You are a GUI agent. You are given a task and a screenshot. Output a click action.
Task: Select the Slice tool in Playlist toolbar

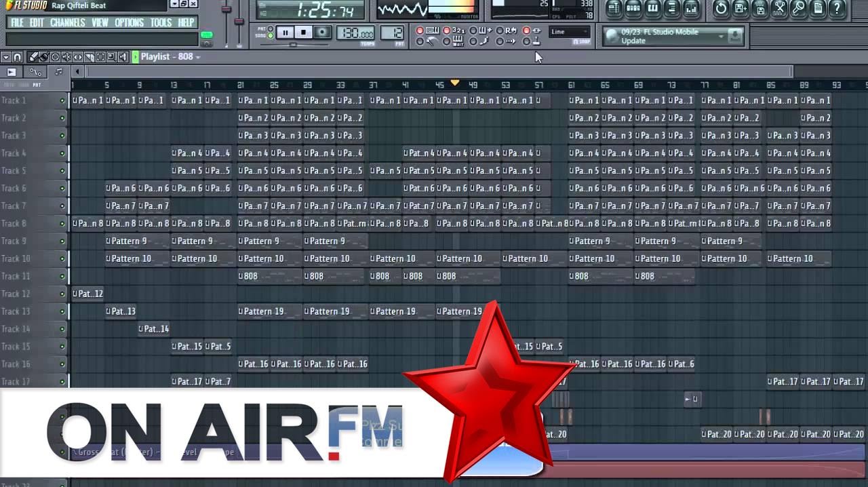[x=90, y=57]
